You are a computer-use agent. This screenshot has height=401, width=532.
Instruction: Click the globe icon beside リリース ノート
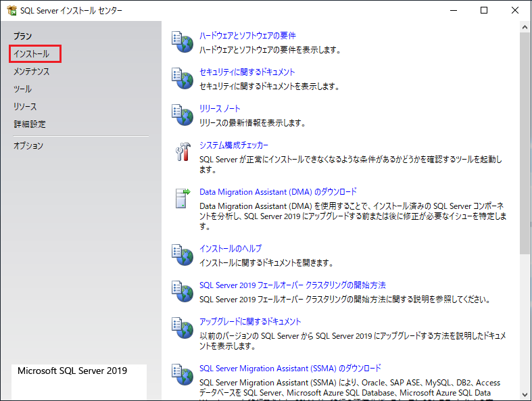point(183,115)
